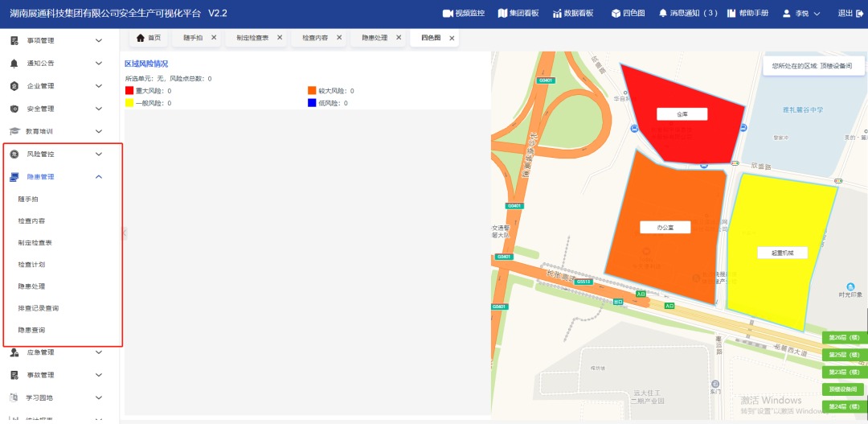This screenshot has width=868, height=424.
Task: Close the 四色图 tab
Action: click(452, 39)
